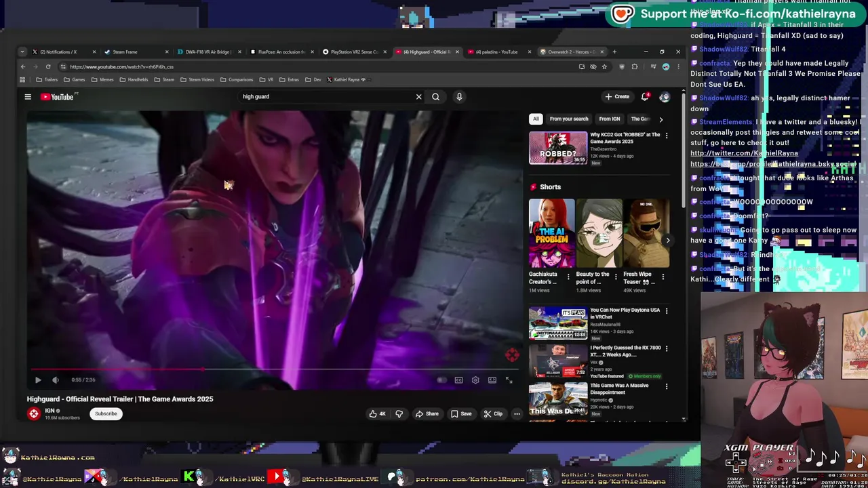Open the 'Beauty to the point of' short
868x488 pixels.
(x=599, y=234)
